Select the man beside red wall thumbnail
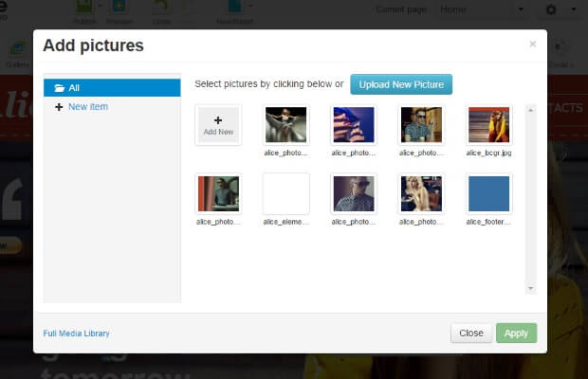This screenshot has height=379, width=588. pos(218,193)
